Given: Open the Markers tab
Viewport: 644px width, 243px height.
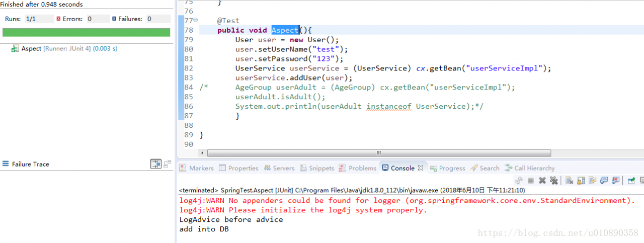Looking at the screenshot, I should [197, 168].
